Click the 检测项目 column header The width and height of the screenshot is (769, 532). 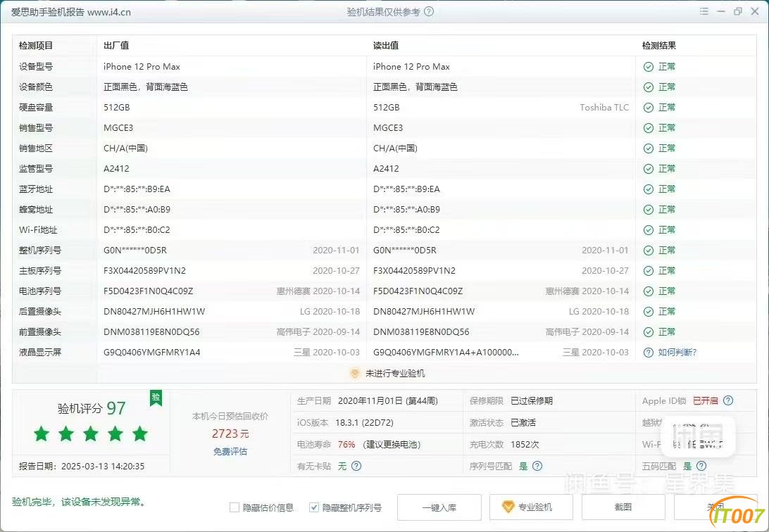click(36, 46)
